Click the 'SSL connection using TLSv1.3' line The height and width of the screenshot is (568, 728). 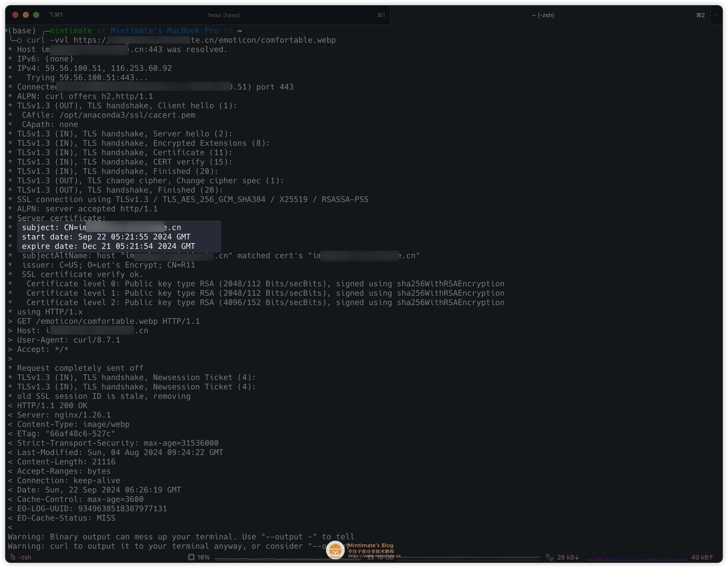(x=188, y=199)
